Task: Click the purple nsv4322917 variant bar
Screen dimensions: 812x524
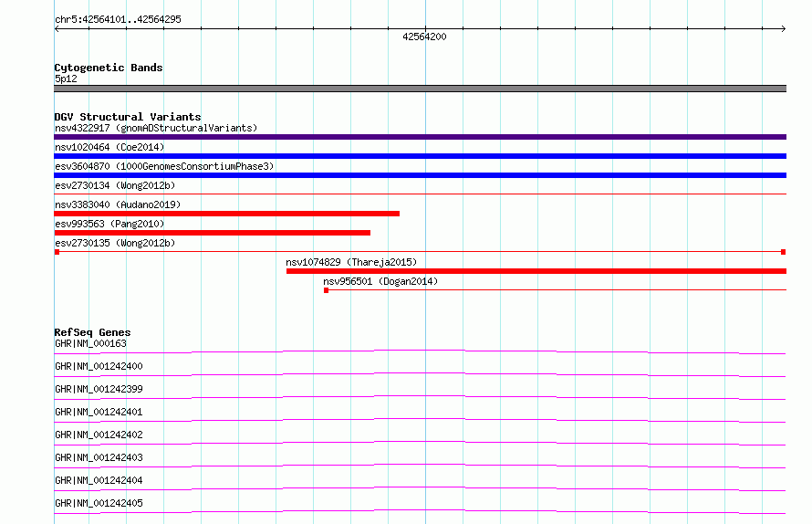Action: [420, 137]
